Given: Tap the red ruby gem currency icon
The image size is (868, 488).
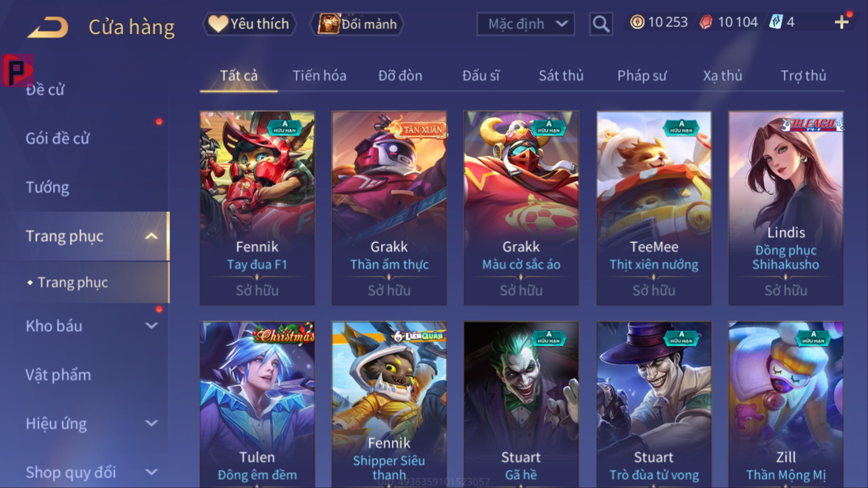Looking at the screenshot, I should point(705,22).
